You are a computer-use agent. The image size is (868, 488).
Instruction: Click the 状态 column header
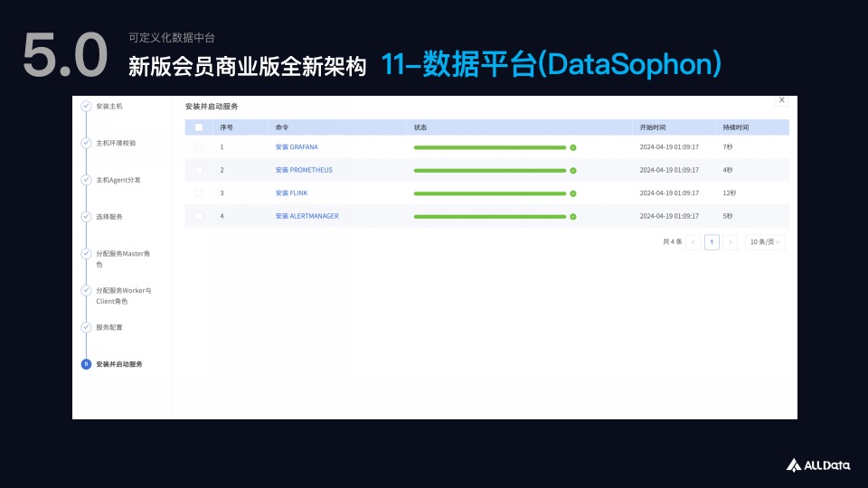click(x=420, y=127)
